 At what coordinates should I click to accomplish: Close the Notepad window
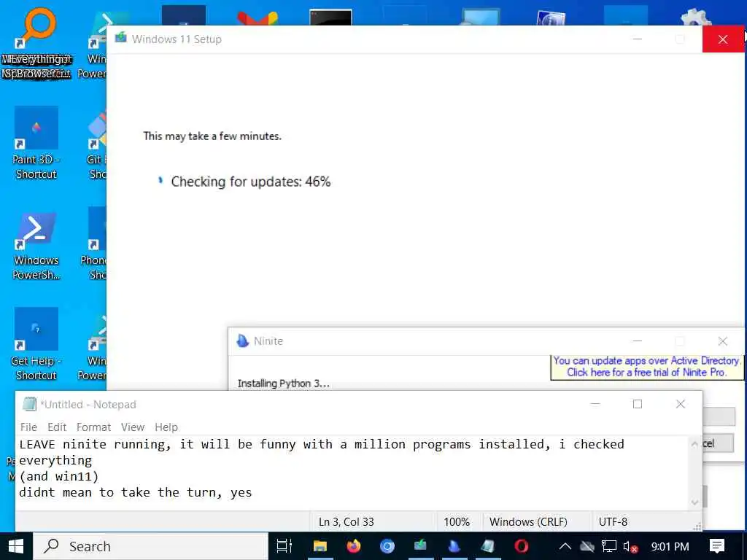click(x=681, y=404)
